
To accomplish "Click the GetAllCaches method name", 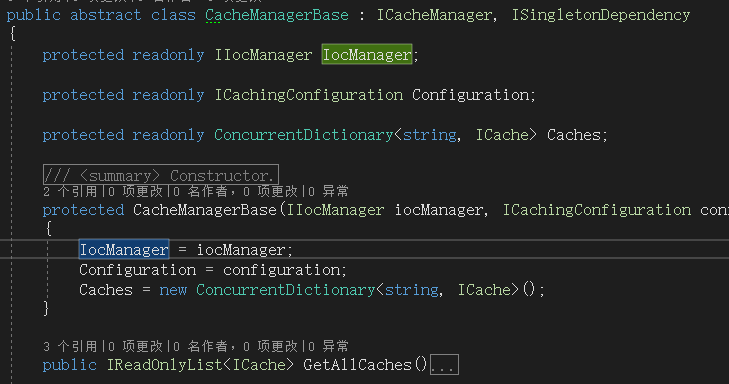I will [358, 364].
